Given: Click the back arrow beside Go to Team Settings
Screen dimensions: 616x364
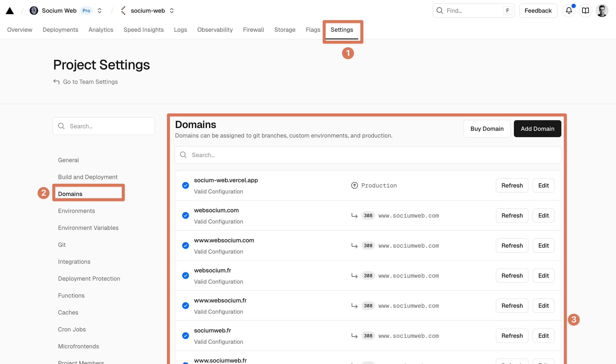Looking at the screenshot, I should point(57,82).
